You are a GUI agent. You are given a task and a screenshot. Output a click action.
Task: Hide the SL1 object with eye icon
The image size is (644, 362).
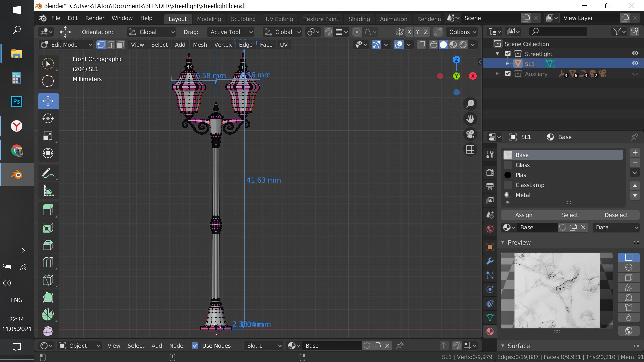[x=635, y=63]
